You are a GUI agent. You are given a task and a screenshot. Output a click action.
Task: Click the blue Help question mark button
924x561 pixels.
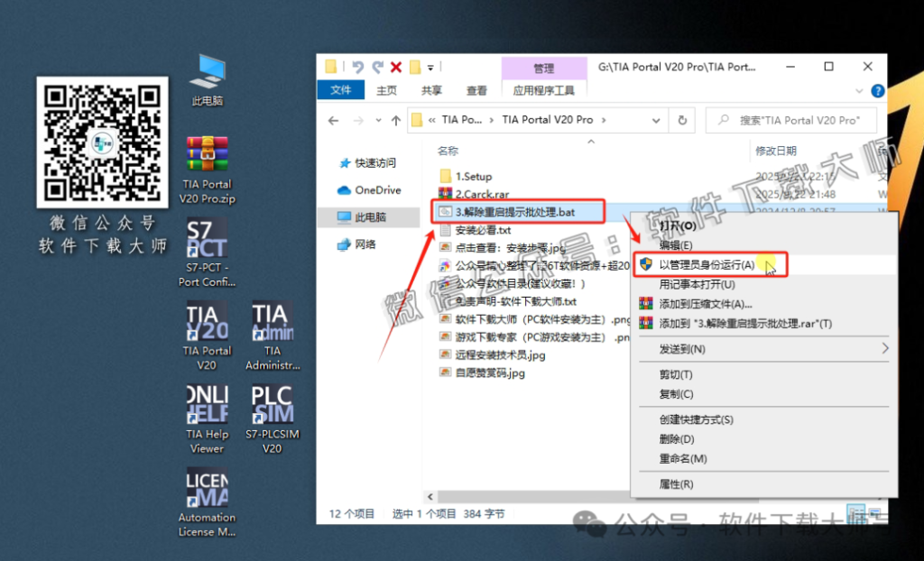(876, 90)
